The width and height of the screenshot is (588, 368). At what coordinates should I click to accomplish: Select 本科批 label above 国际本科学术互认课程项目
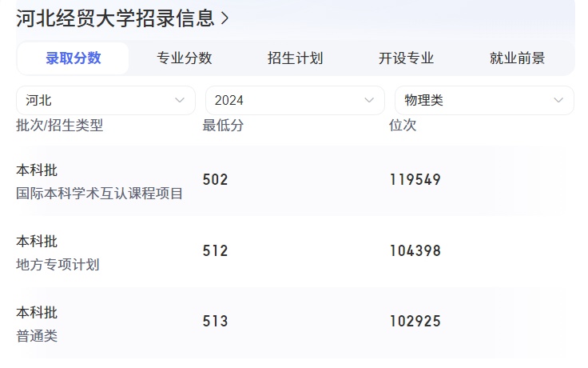[x=37, y=170]
